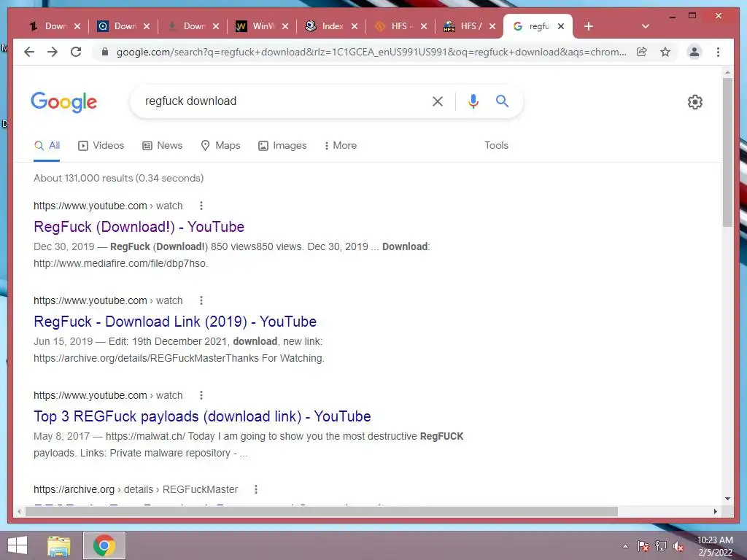Share this page from the address bar
Image resolution: width=747 pixels, height=560 pixels.
pyautogui.click(x=642, y=52)
